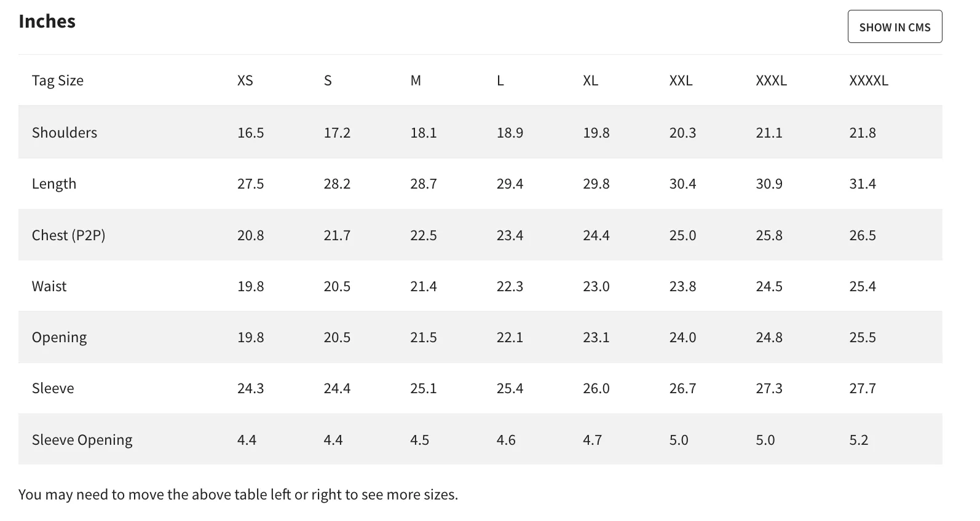Select the Waist value 24.5 for XXXL
The width and height of the screenshot is (980, 521).
click(x=769, y=286)
